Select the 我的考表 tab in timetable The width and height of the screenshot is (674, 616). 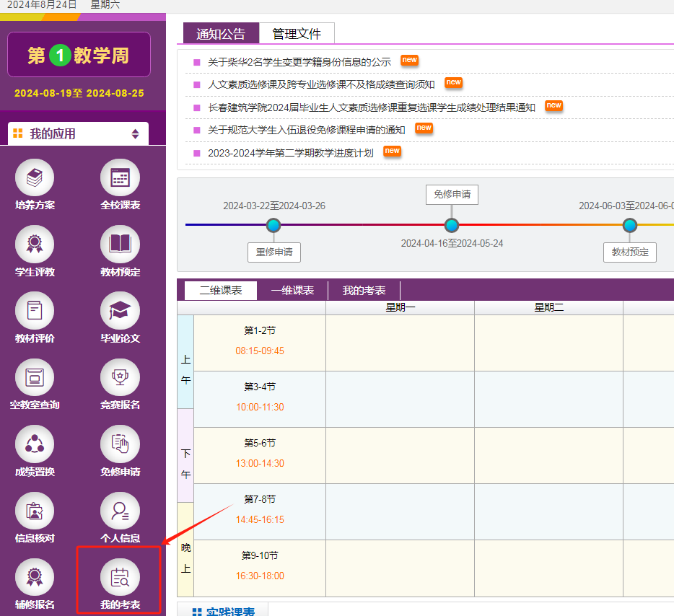364,291
